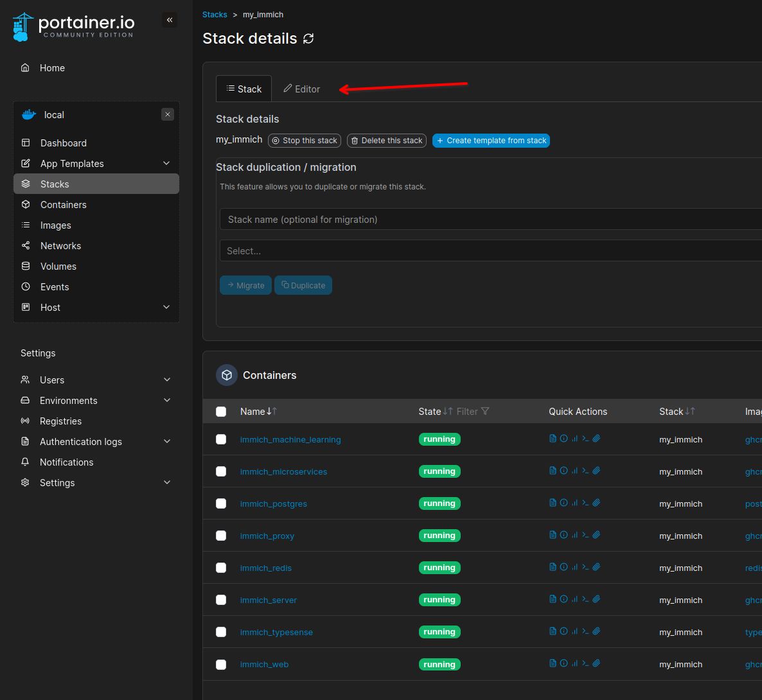Viewport: 762px width, 700px height.
Task: Follow the Stacks breadcrumb link
Action: (215, 15)
